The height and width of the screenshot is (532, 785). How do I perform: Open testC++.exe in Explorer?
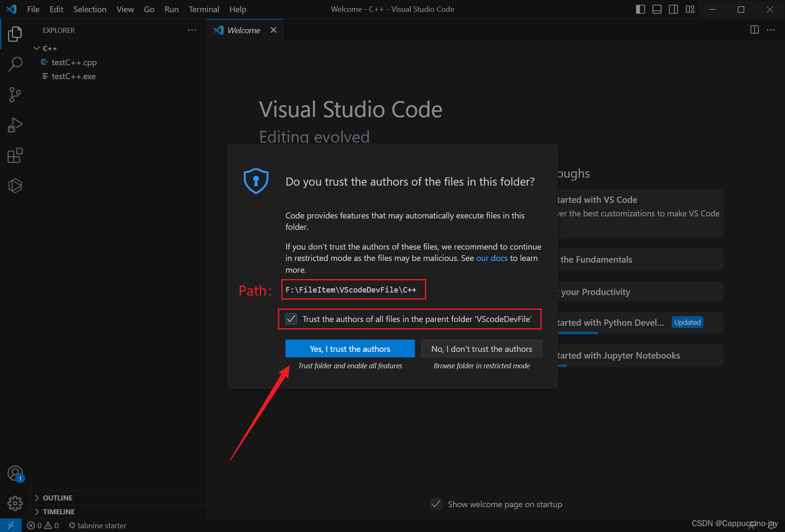coord(118,76)
